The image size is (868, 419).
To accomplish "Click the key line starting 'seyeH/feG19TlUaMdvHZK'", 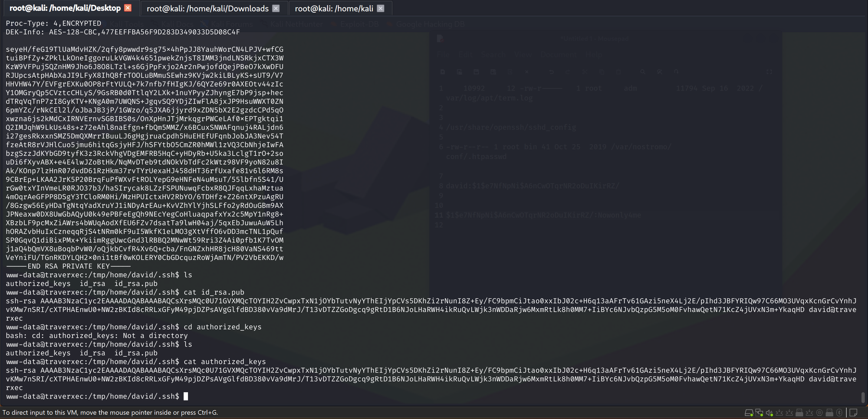I will [x=145, y=49].
